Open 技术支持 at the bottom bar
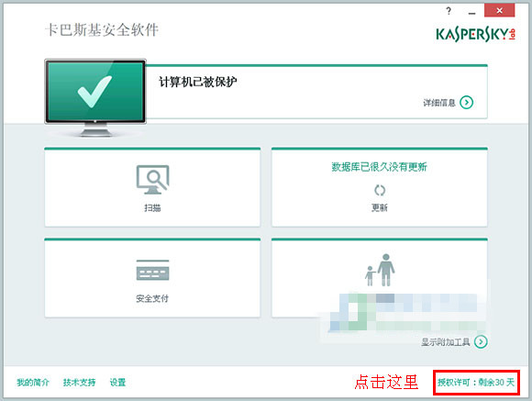 click(79, 383)
